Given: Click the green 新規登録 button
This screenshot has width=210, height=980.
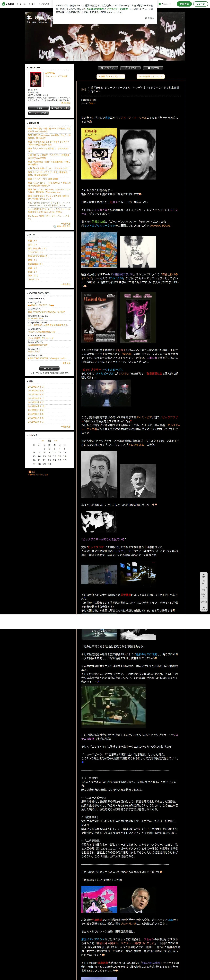Looking at the screenshot, I should coord(184,4).
